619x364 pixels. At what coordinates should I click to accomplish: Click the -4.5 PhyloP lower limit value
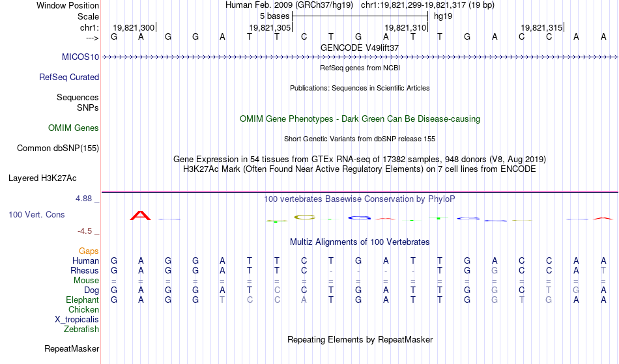pyautogui.click(x=85, y=231)
